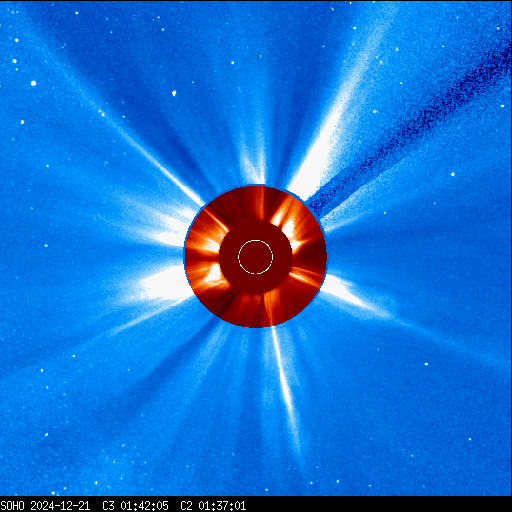Click the isolated star right of the pylon shadow
The width and height of the screenshot is (512, 512).
pos(453,174)
